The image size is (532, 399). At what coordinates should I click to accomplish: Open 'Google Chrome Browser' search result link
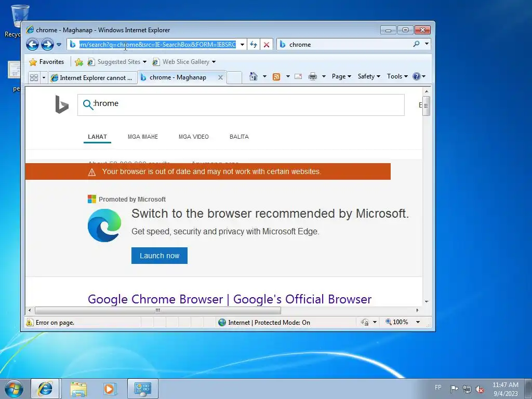click(x=230, y=299)
